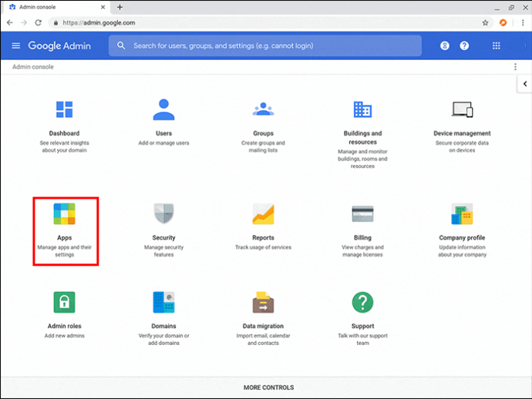Click 'Manage security features' text

point(163,251)
